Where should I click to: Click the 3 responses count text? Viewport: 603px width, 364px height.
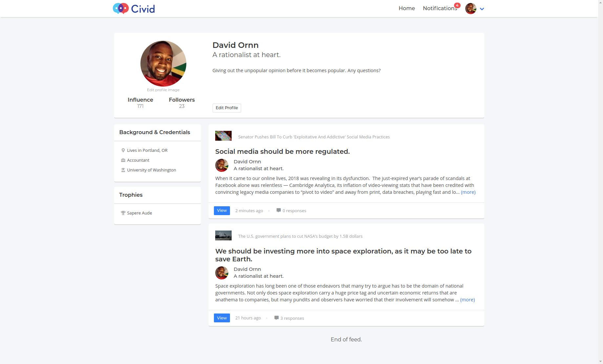[x=292, y=318]
